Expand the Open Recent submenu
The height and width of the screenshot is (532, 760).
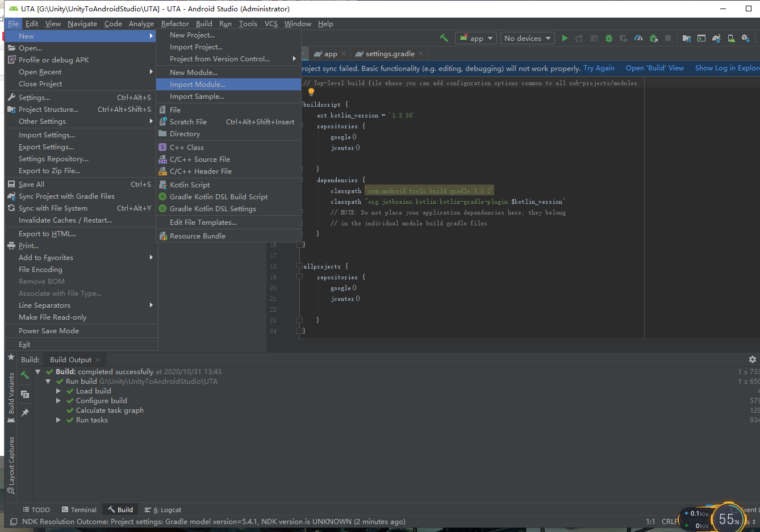pos(80,72)
